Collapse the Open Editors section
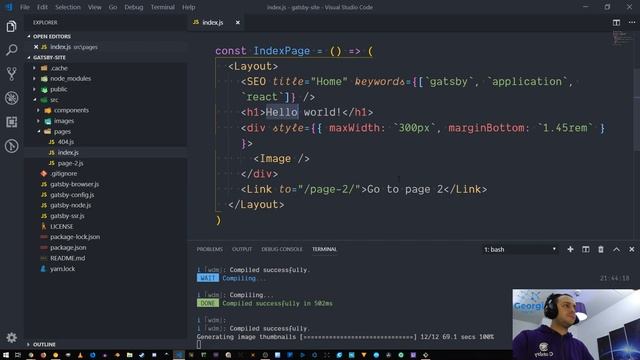This screenshot has height=360, width=640. coord(51,36)
